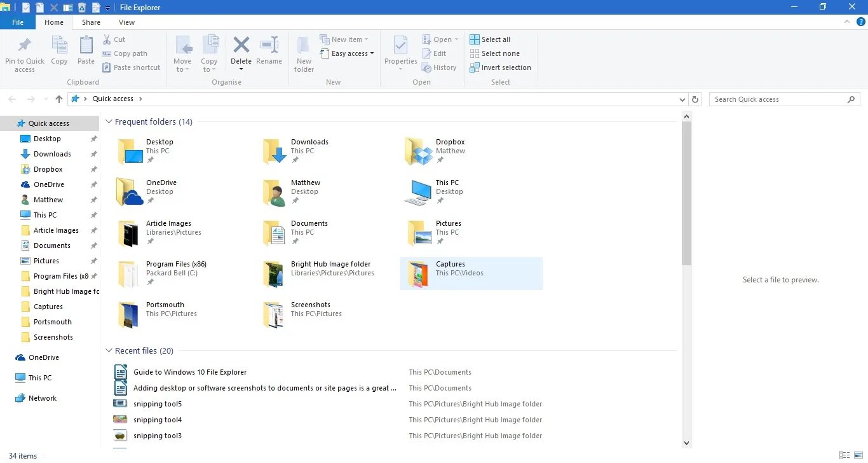Click the Cut scissors icon

pos(107,39)
